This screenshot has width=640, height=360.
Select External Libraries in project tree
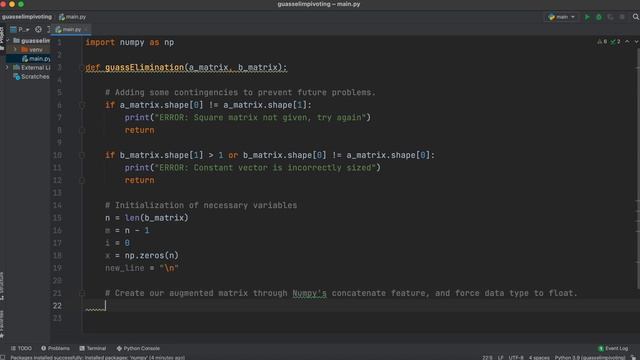(x=31, y=68)
